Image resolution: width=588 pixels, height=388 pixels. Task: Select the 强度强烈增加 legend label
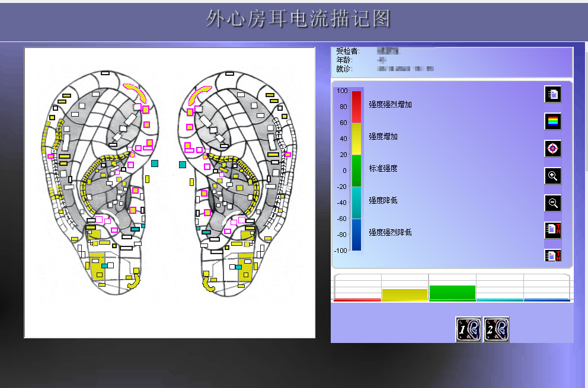[x=390, y=105]
